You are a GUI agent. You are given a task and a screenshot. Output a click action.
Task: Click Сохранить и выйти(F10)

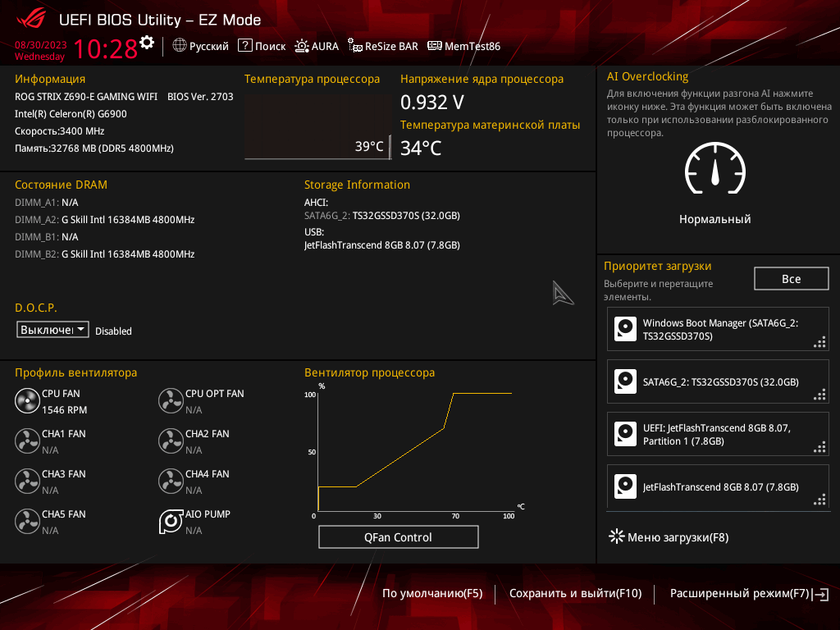tap(575, 593)
